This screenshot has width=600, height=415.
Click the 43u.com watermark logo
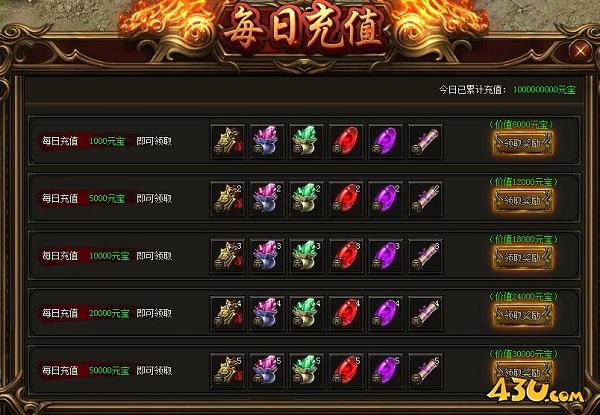535,389
